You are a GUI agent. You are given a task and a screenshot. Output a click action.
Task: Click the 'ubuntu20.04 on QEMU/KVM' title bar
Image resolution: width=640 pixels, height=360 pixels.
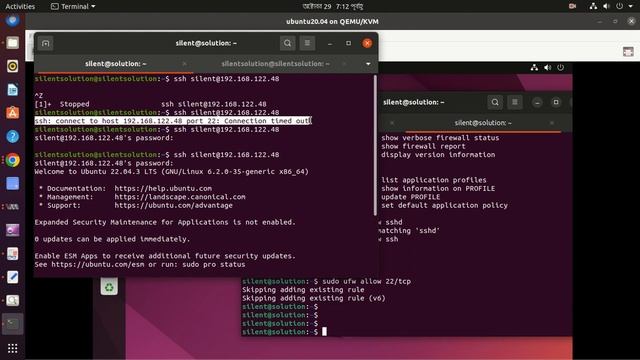pyautogui.click(x=332, y=22)
